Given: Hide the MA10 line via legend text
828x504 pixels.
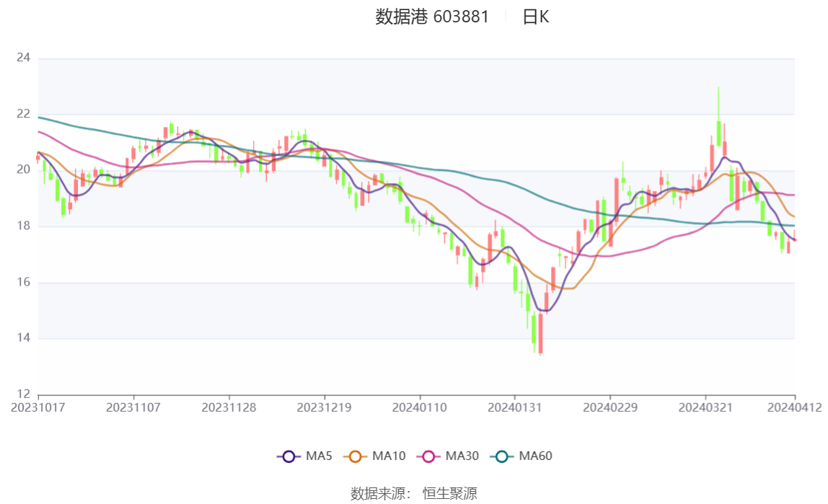Looking at the screenshot, I should (x=389, y=456).
